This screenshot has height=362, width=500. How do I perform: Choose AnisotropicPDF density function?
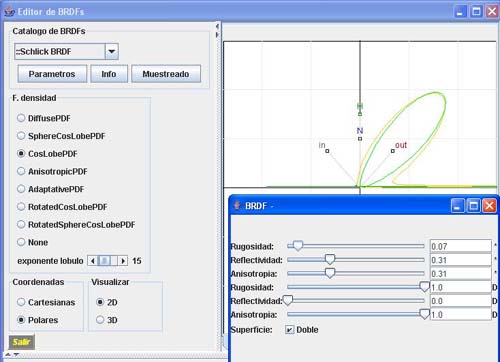tap(21, 171)
